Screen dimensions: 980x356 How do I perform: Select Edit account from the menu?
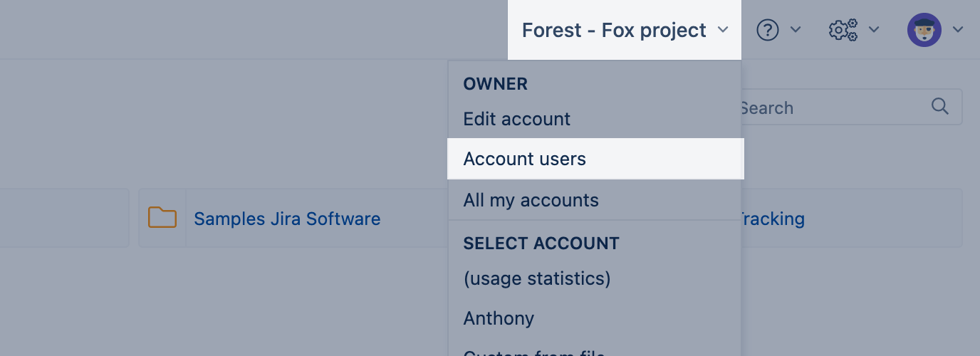point(516,119)
